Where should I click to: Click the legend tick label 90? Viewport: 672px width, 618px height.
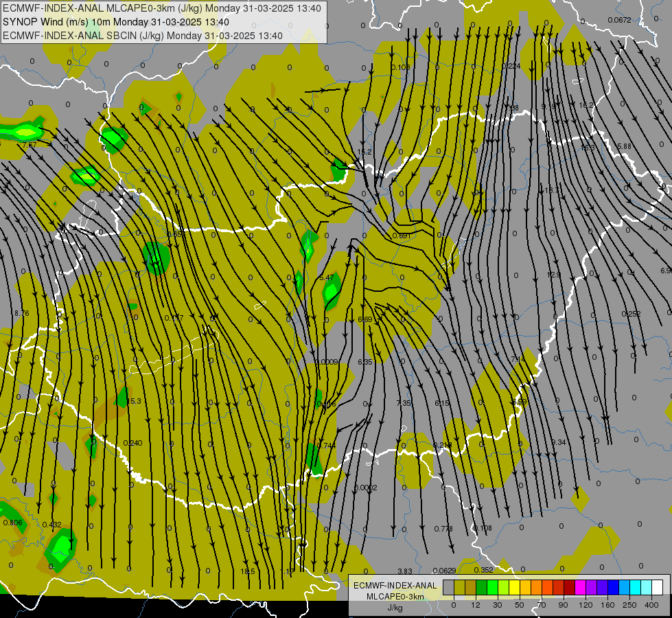[563, 605]
